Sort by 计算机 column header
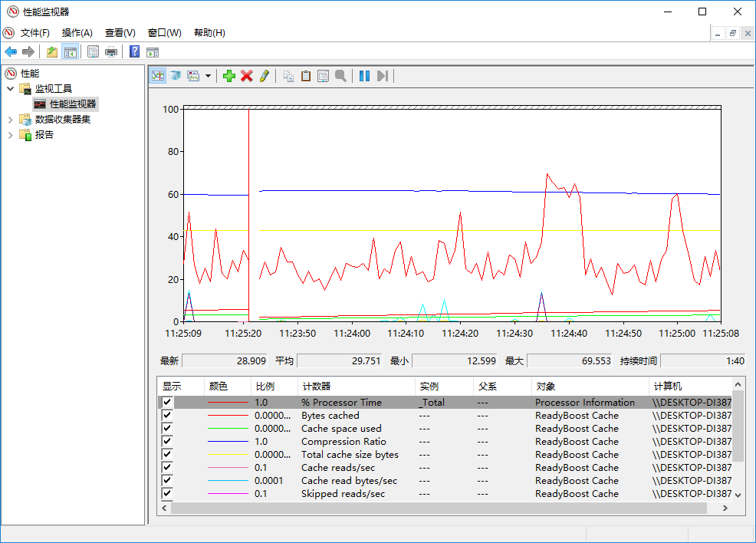 click(x=690, y=387)
